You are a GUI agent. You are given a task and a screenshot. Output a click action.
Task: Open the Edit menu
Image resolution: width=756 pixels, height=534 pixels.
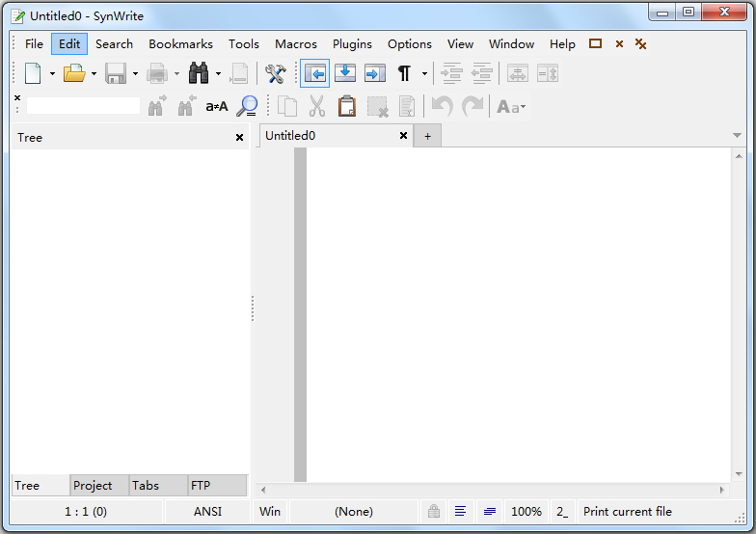pyautogui.click(x=69, y=44)
